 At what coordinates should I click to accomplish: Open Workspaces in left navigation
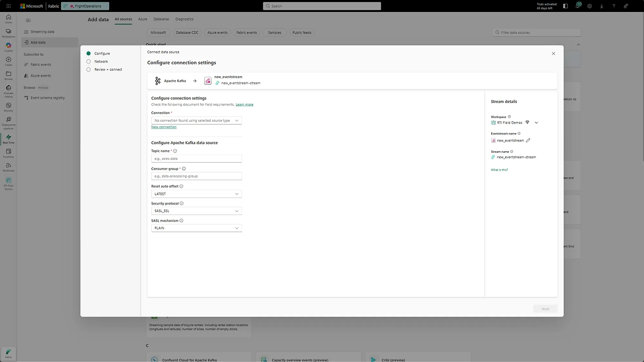[x=8, y=33]
